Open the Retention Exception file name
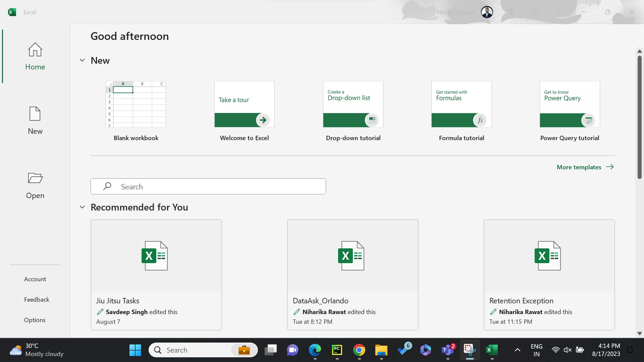 (x=521, y=301)
